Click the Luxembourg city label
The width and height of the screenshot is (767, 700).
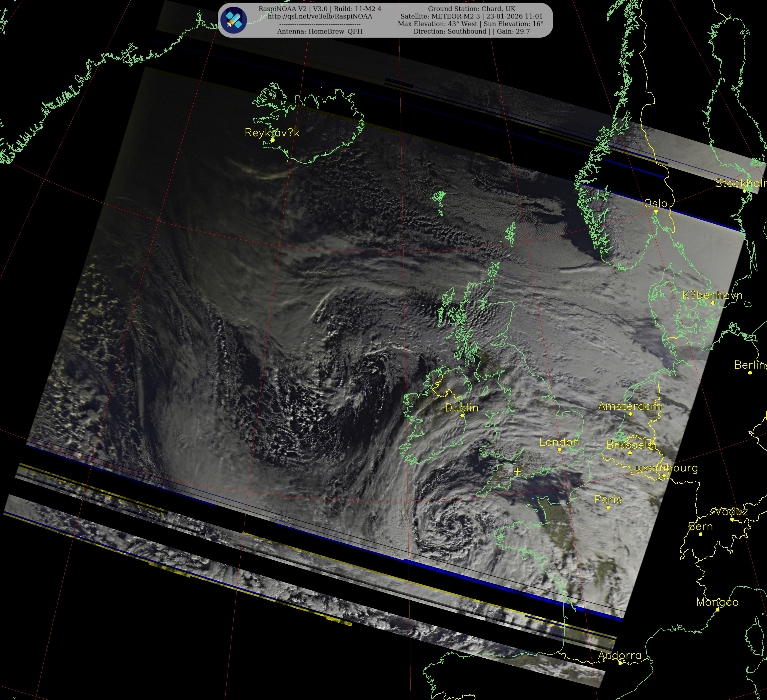point(664,468)
